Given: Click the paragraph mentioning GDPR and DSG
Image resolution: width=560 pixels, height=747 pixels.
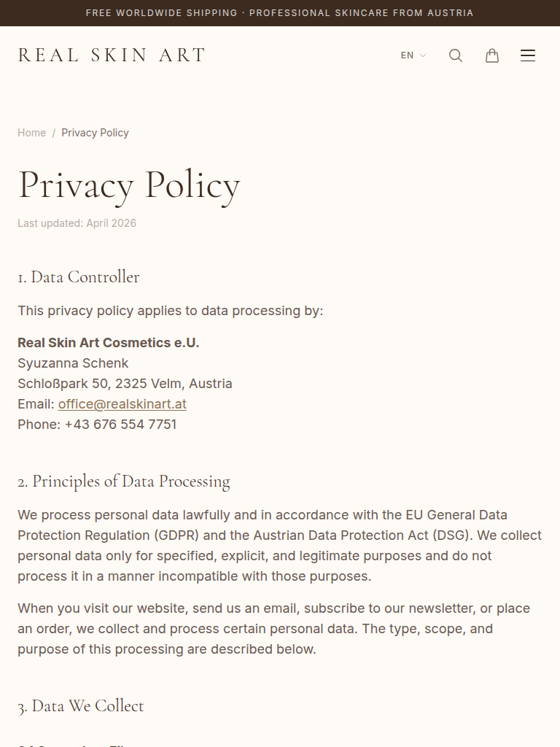Looking at the screenshot, I should 280,546.
